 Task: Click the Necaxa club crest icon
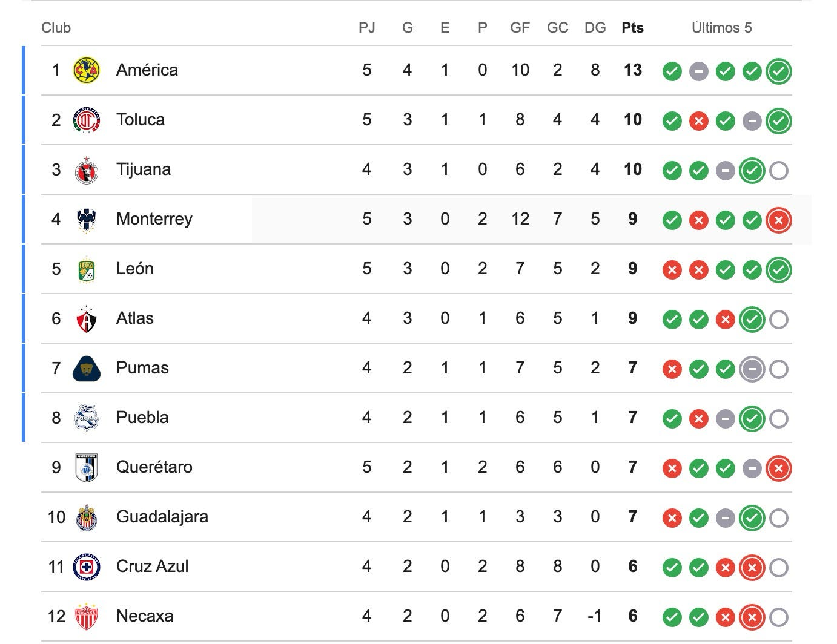pyautogui.click(x=87, y=616)
